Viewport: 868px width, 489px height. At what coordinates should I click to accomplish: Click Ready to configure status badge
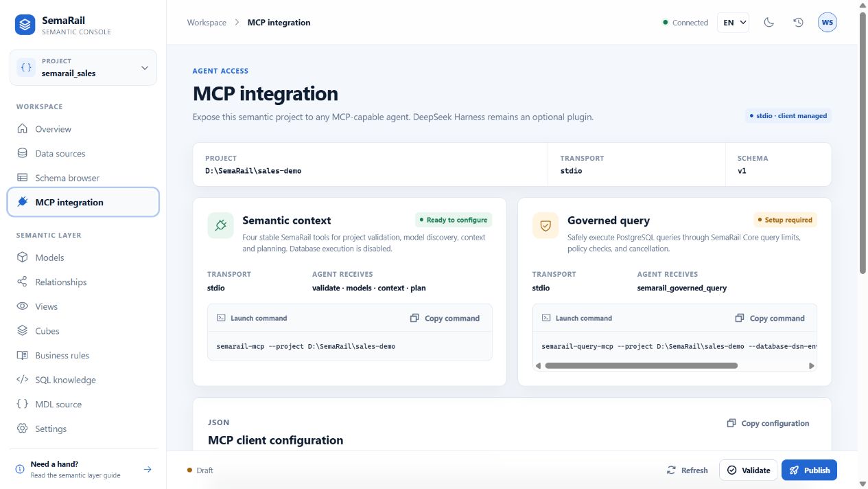(x=454, y=220)
